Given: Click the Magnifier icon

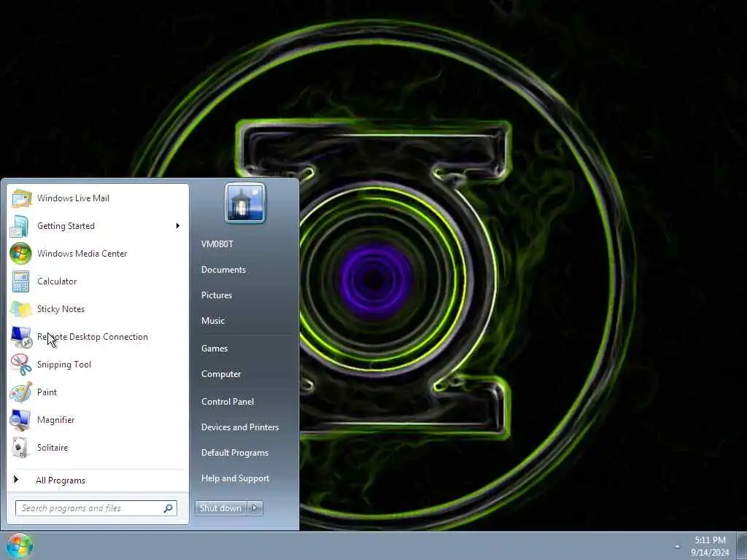Looking at the screenshot, I should pos(20,420).
